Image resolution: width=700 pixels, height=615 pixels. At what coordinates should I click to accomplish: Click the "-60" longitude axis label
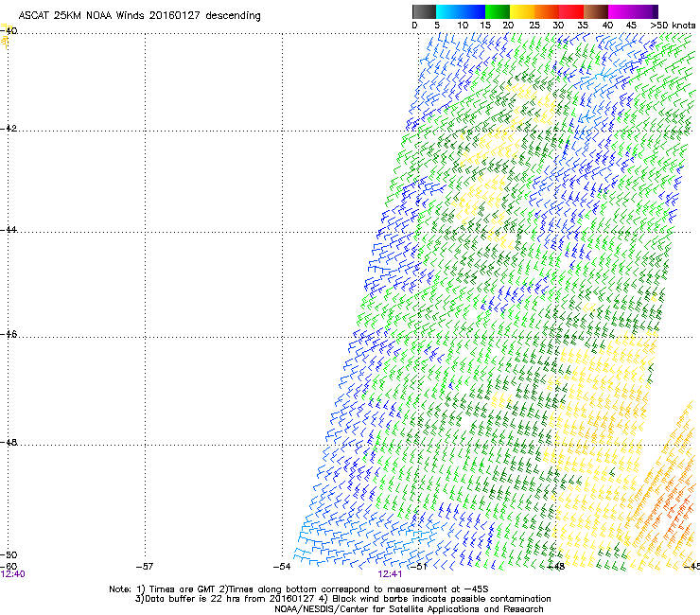pyautogui.click(x=9, y=567)
